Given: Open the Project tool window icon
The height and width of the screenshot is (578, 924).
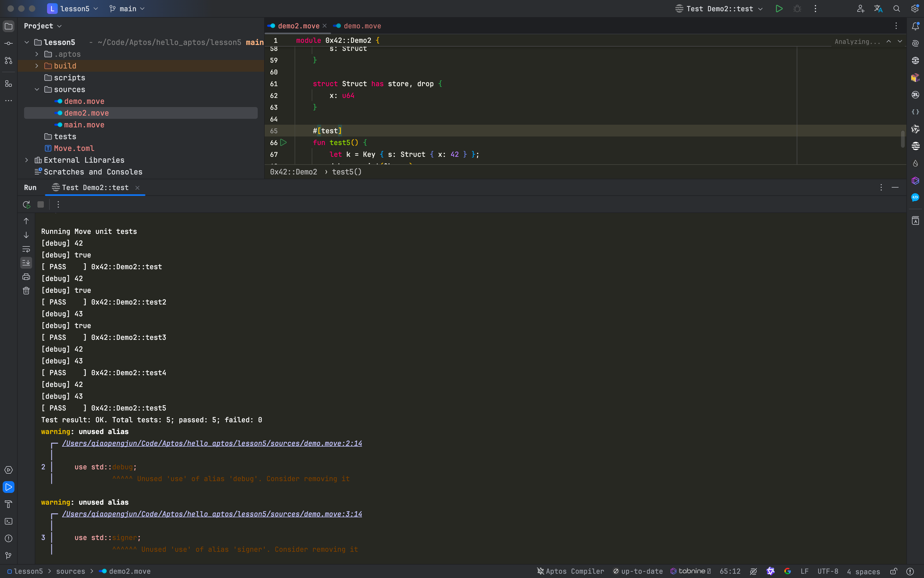Looking at the screenshot, I should click(8, 26).
